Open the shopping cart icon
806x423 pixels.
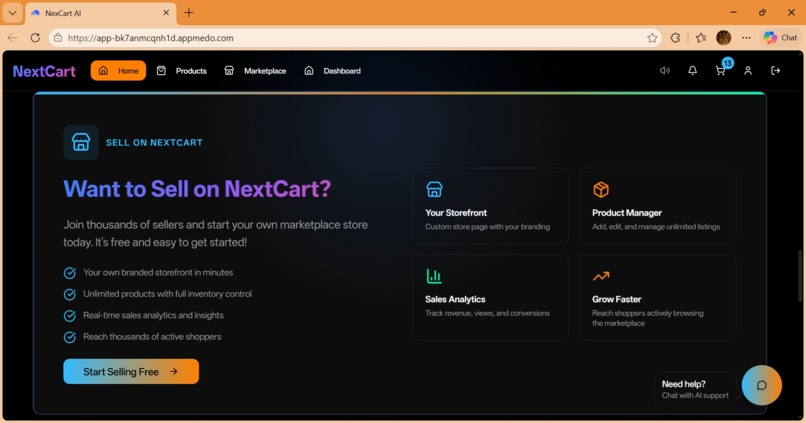[720, 71]
